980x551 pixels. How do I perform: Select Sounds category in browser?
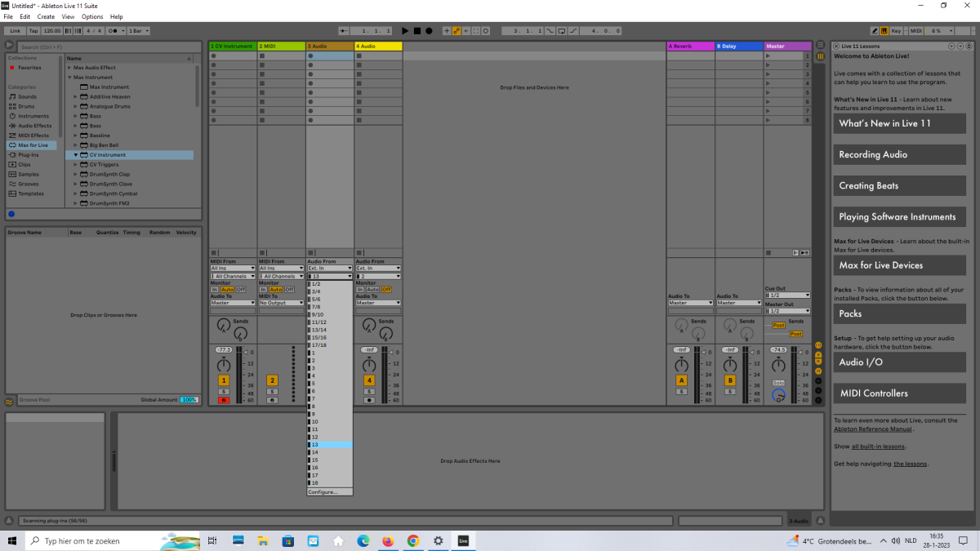pyautogui.click(x=28, y=96)
